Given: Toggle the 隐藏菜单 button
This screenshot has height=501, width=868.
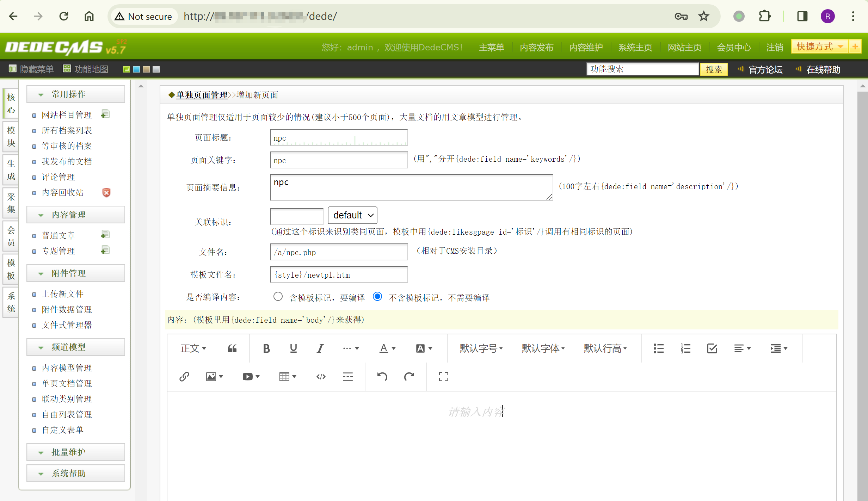Looking at the screenshot, I should point(31,69).
